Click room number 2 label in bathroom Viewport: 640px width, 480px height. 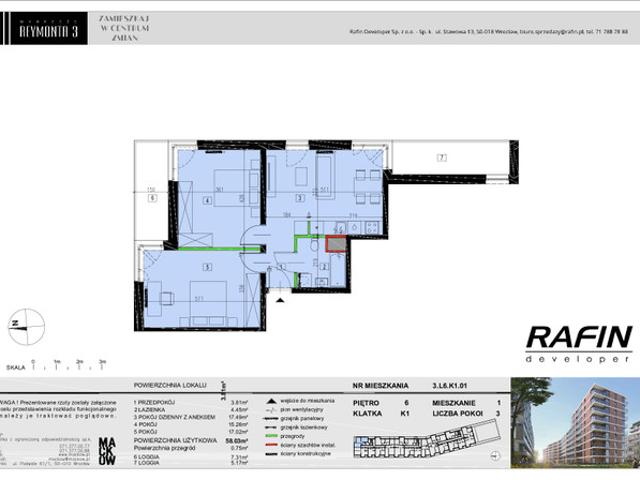point(324,267)
